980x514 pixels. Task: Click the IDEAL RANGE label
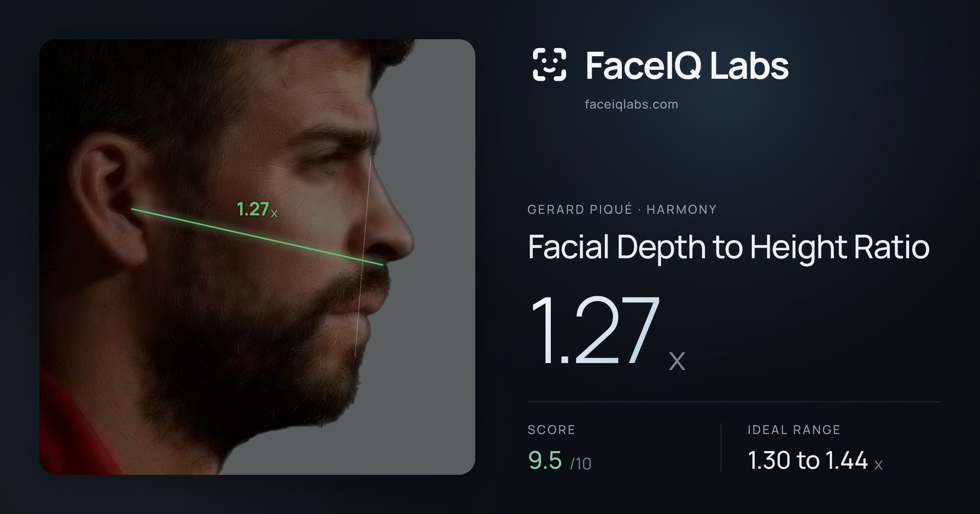coord(794,430)
